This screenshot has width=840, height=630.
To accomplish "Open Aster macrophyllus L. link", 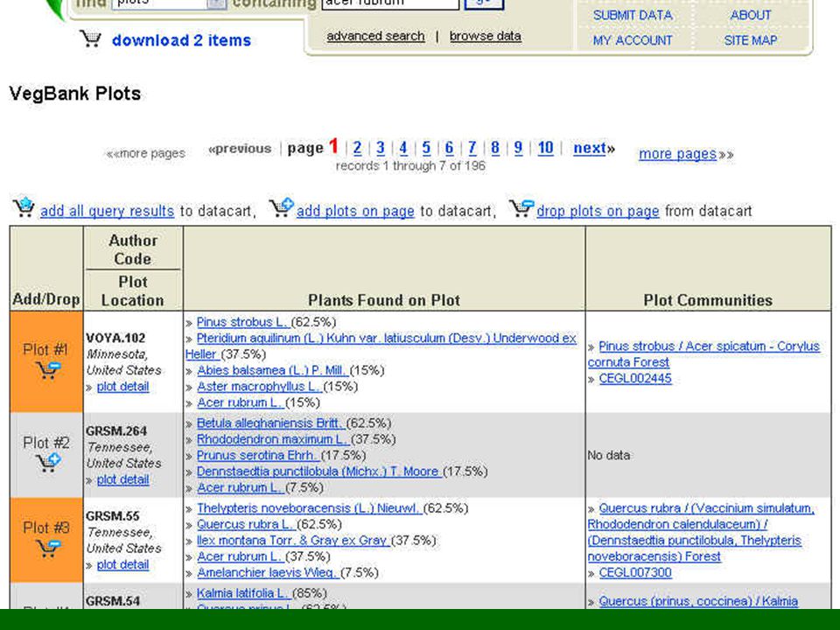I will tap(259, 386).
